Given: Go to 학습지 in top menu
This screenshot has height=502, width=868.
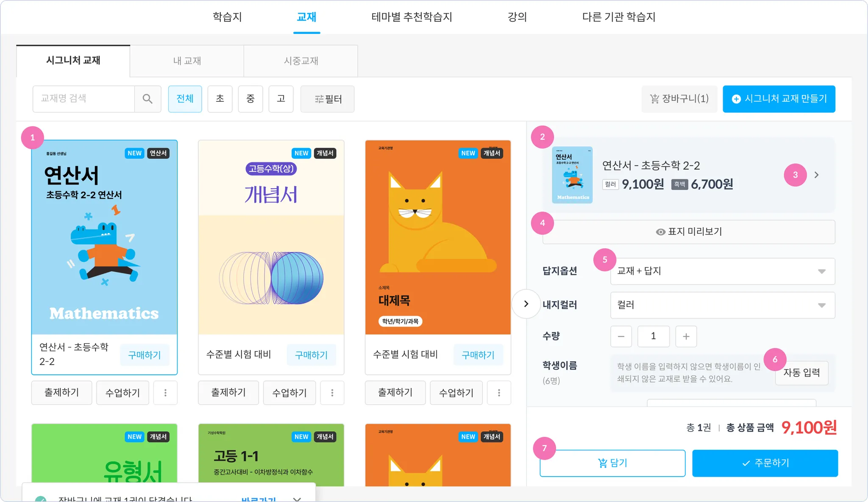Looking at the screenshot, I should pyautogui.click(x=227, y=17).
